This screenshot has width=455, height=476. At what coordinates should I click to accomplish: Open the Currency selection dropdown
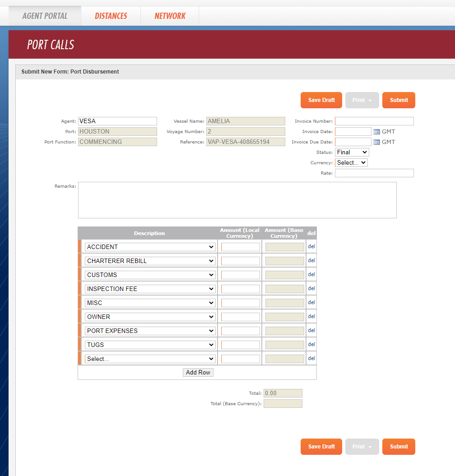tap(351, 162)
